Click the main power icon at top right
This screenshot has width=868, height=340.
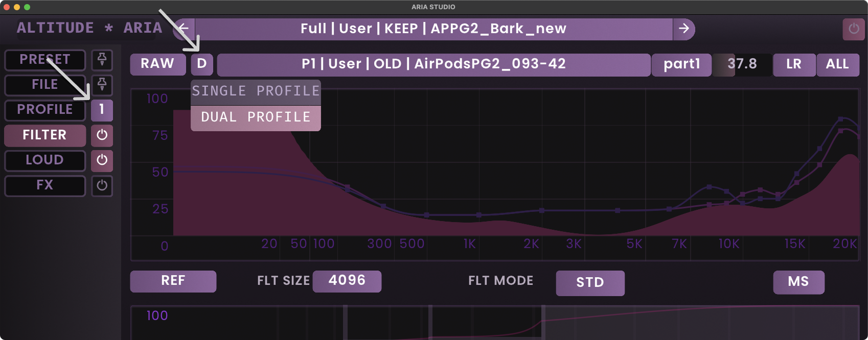point(853,29)
